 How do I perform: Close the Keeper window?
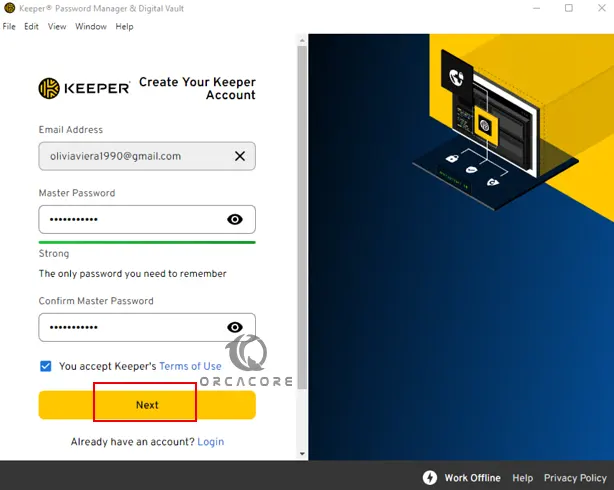pos(602,8)
